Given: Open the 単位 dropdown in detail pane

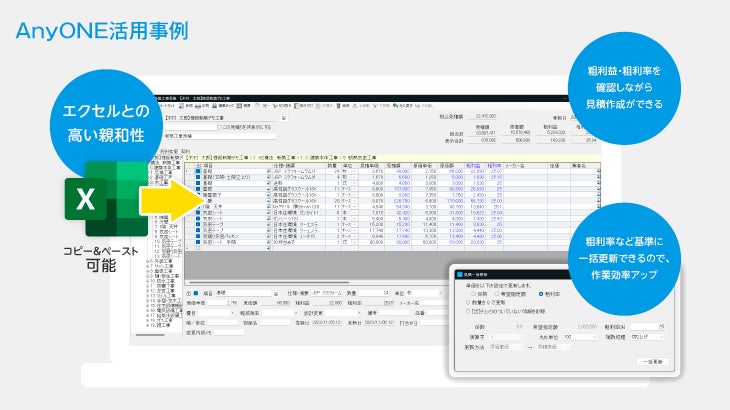Looking at the screenshot, I should (x=423, y=293).
